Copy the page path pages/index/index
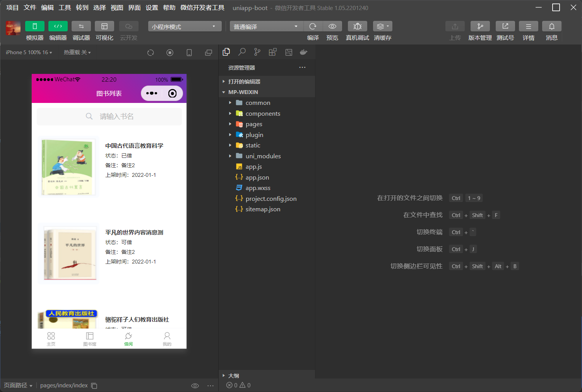 pos(94,385)
